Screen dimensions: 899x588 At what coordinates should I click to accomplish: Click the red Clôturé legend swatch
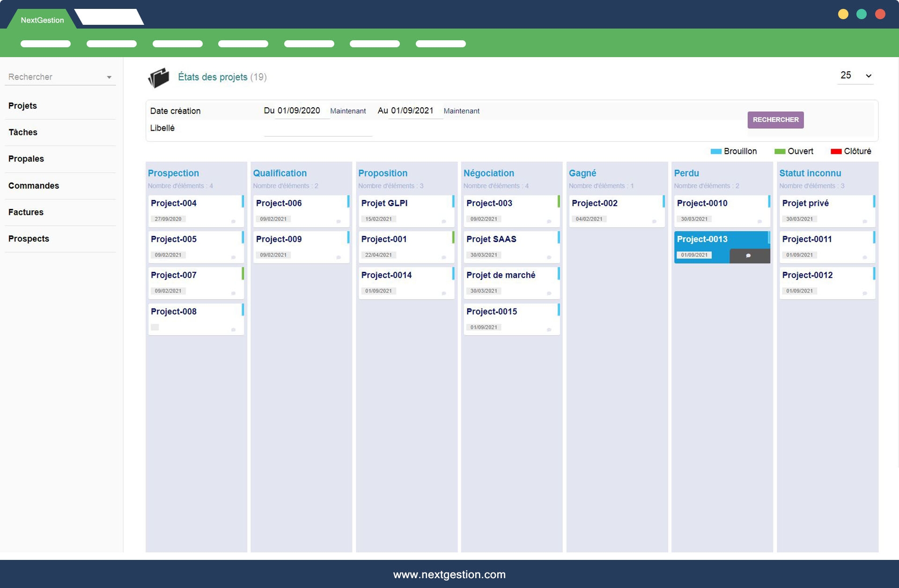pos(836,151)
